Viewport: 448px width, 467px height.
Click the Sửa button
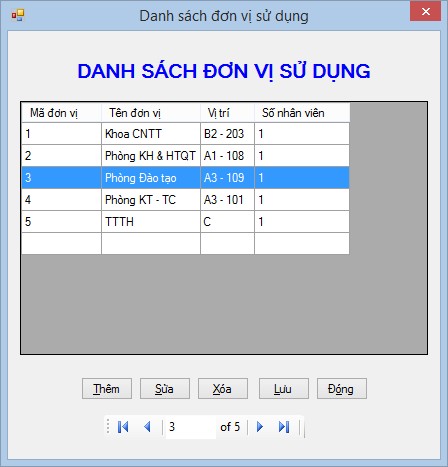point(165,389)
